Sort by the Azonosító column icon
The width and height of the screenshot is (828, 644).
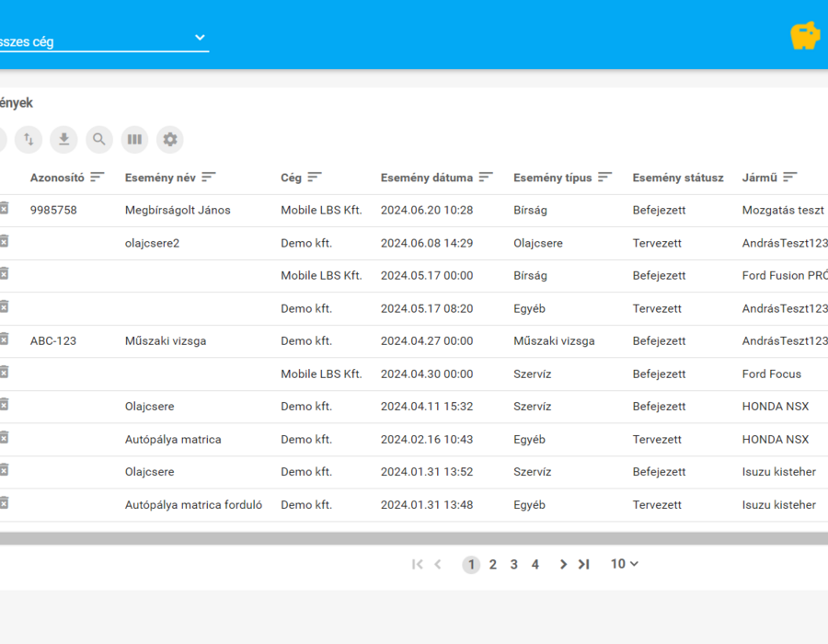point(98,177)
